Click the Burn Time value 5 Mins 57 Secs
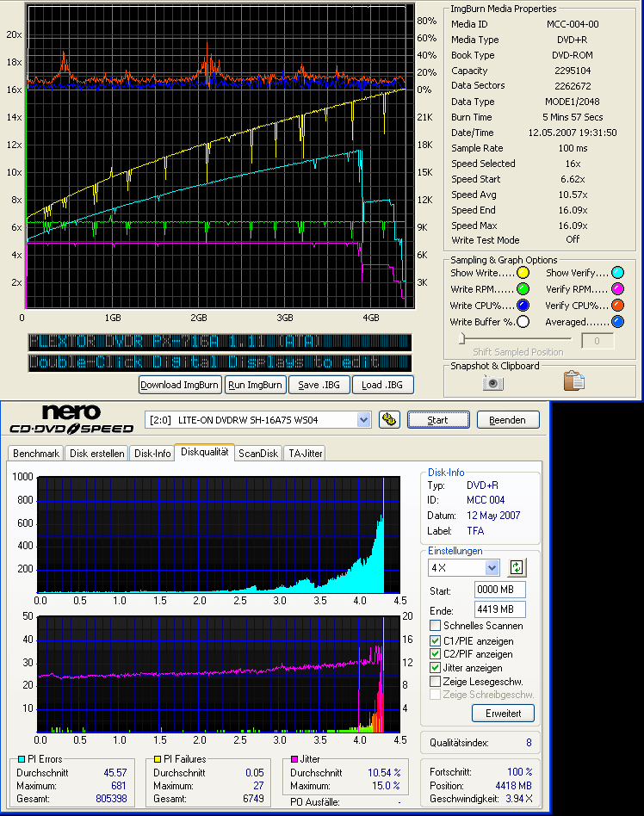The width and height of the screenshot is (644, 816). pos(573,117)
